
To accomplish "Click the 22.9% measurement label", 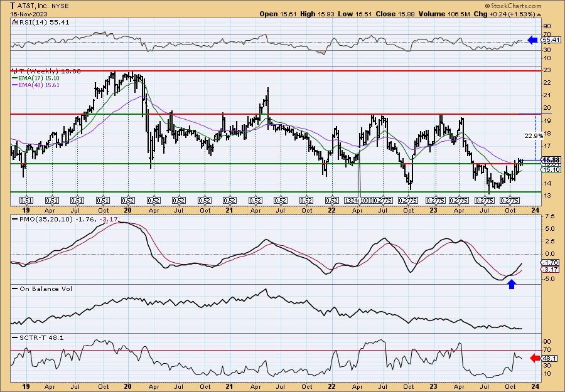I will (x=534, y=136).
